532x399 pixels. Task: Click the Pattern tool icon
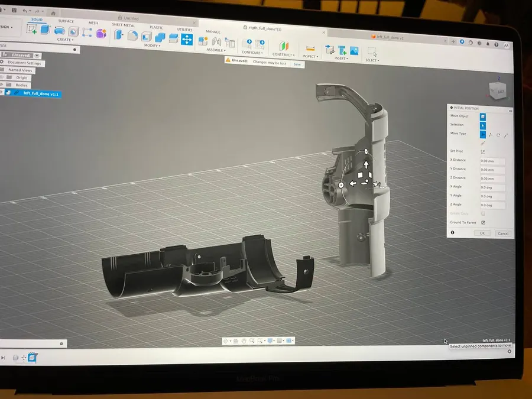click(87, 33)
